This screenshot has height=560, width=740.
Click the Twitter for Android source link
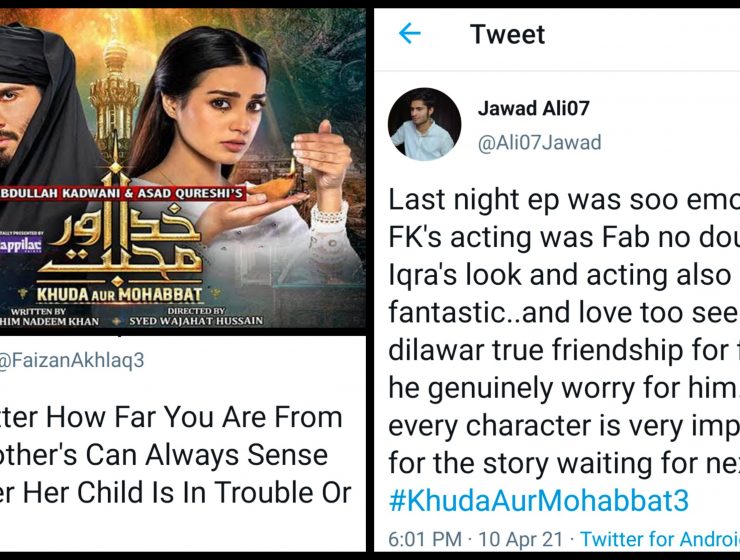click(660, 539)
